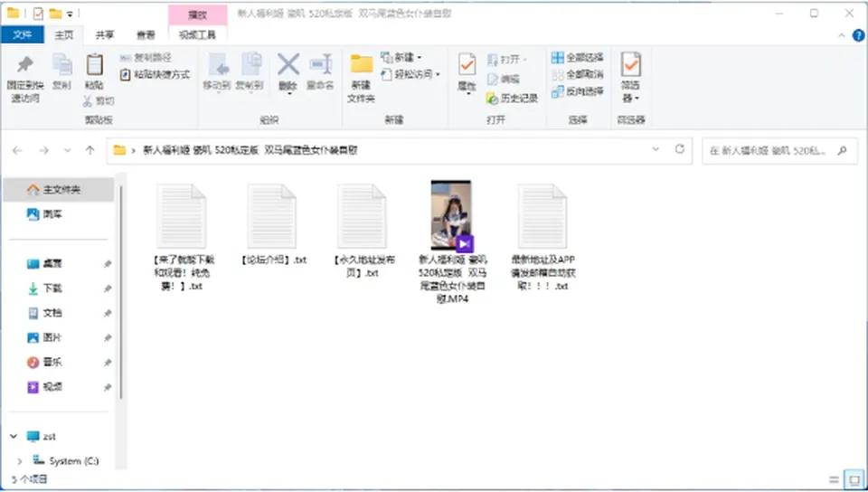Click the Delete X icon in ribbon
868x492 pixels.
coord(288,65)
